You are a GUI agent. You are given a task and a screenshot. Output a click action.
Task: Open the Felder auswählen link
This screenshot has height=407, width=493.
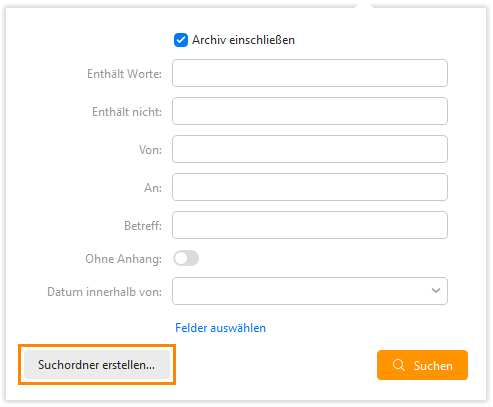[x=221, y=328]
